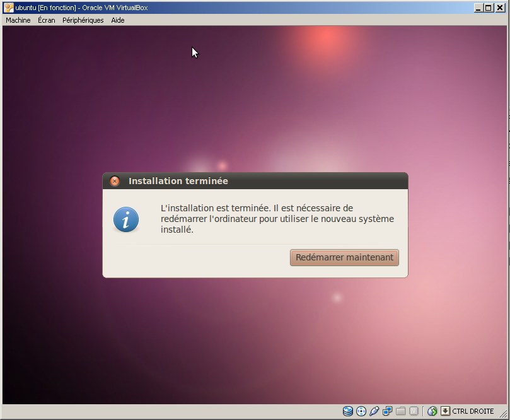Click the hard disk activity icon
510x420 pixels.
(348, 411)
